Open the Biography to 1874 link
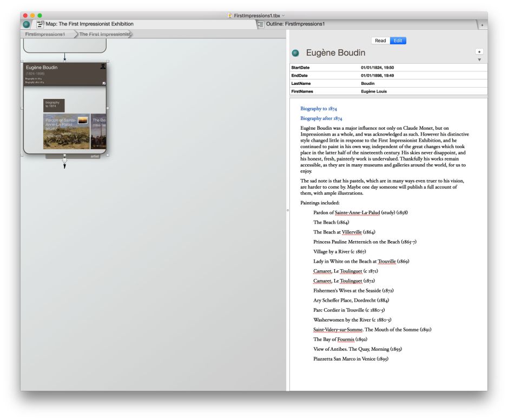The width and height of the screenshot is (508, 420). [318, 109]
